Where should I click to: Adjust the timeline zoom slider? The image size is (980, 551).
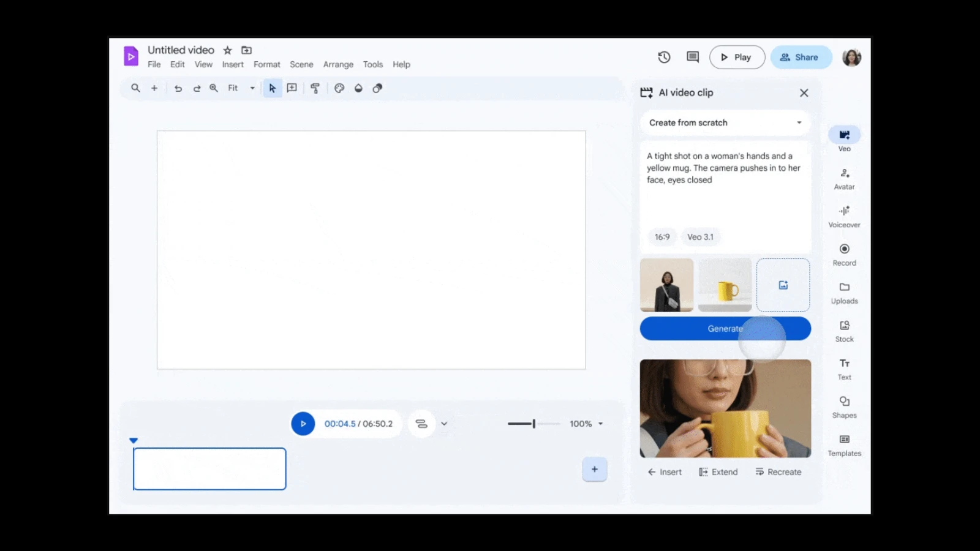coord(533,424)
